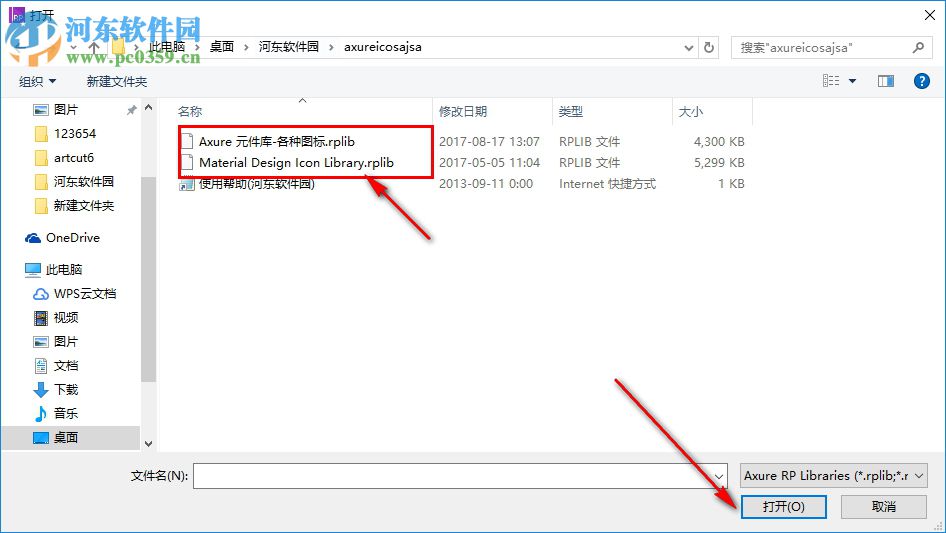This screenshot has width=946, height=533.
Task: Open OneDrive cloud icon
Action: [33, 238]
